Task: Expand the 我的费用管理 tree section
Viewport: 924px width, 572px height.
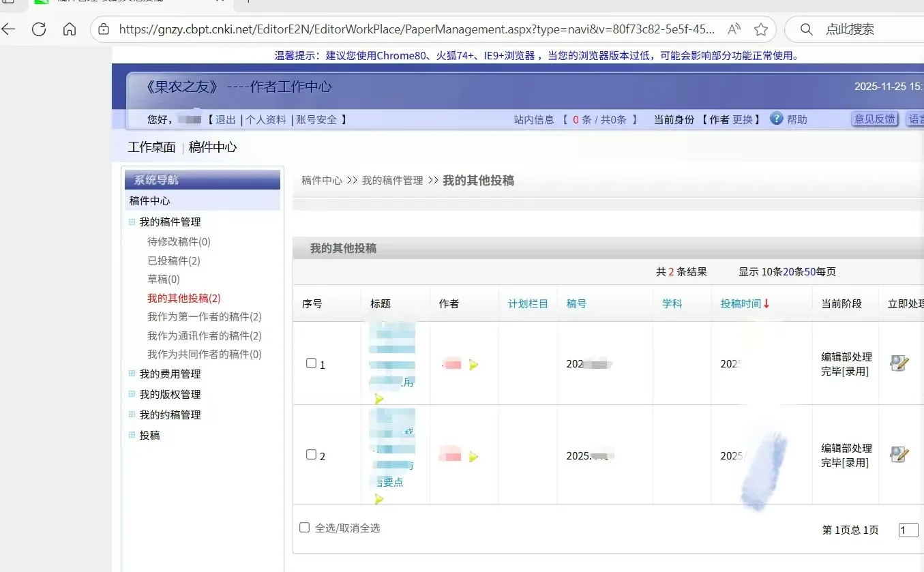Action: click(132, 374)
